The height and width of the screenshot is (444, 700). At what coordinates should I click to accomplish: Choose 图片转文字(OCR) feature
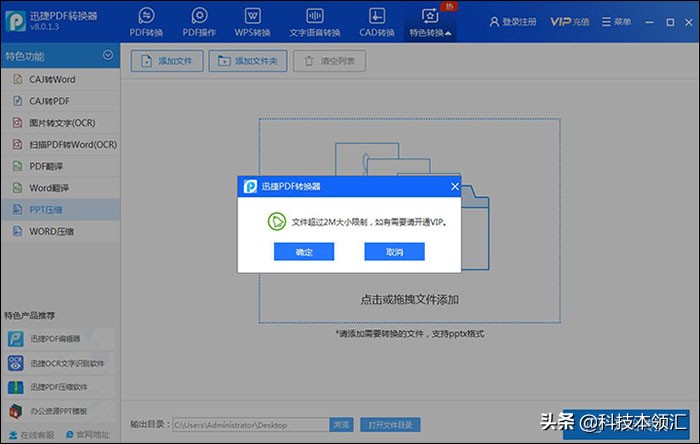[x=60, y=123]
